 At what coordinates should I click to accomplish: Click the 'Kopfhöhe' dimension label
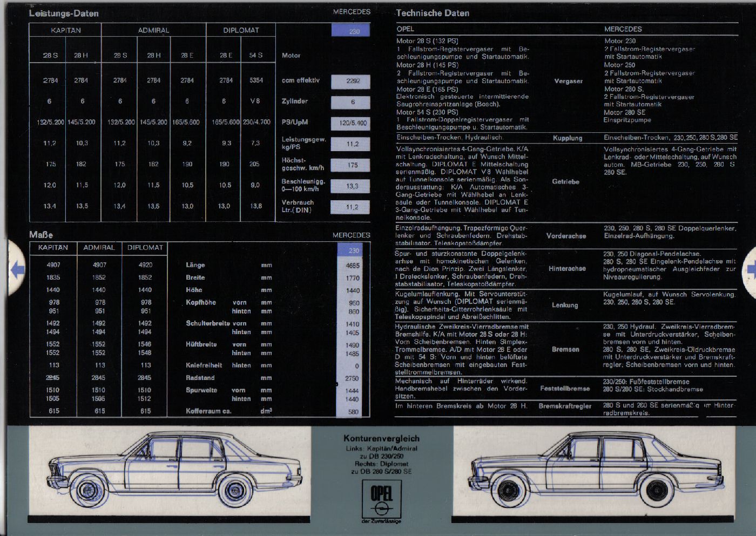[x=201, y=302]
